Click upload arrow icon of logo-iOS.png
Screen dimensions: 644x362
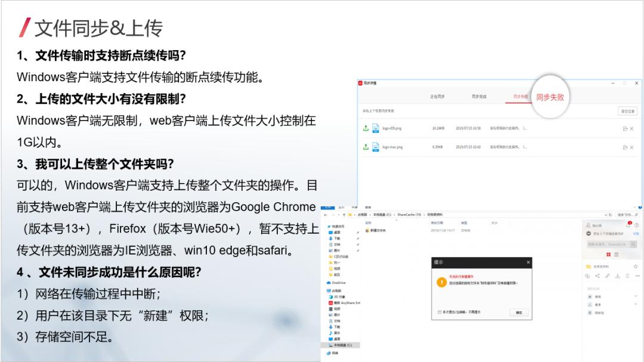pyautogui.click(x=366, y=128)
